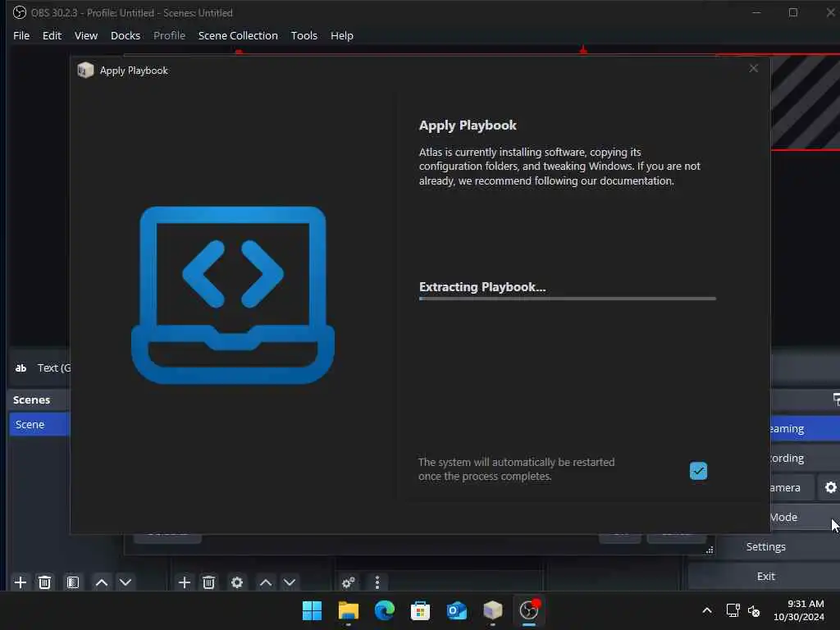Close the Apply Playbook dialog
The image size is (840, 630).
[753, 69]
